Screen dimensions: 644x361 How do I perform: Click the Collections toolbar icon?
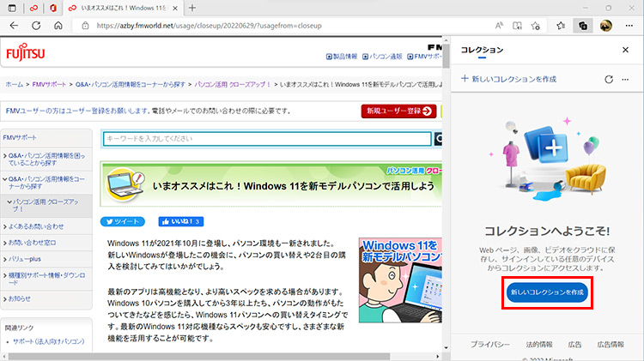click(584, 26)
